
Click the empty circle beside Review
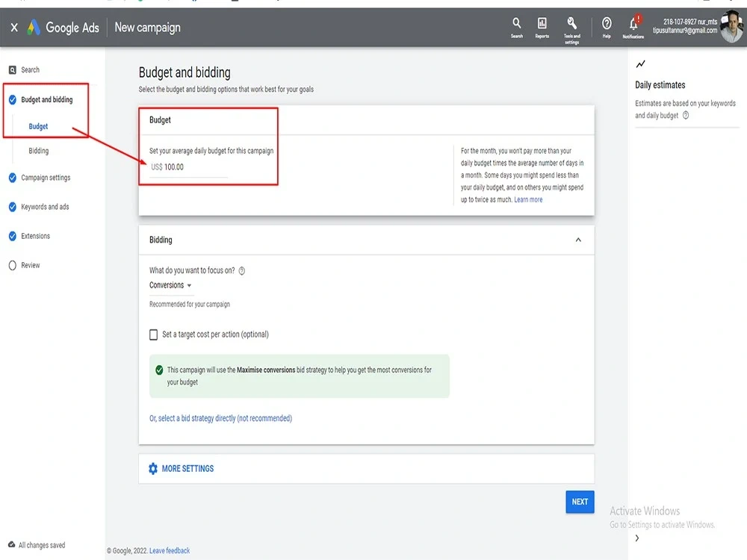(13, 265)
